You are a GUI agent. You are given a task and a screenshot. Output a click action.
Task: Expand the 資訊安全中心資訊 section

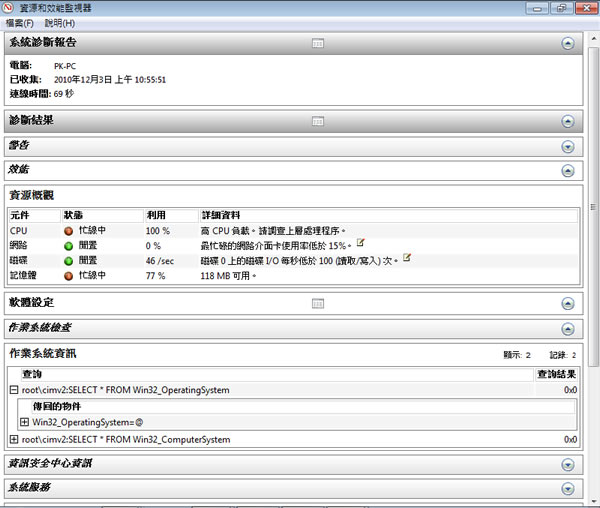567,465
